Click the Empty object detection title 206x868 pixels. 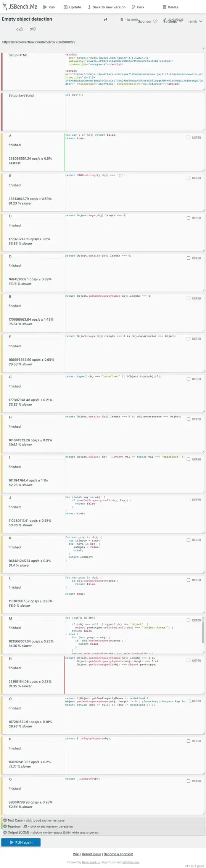pos(27,19)
